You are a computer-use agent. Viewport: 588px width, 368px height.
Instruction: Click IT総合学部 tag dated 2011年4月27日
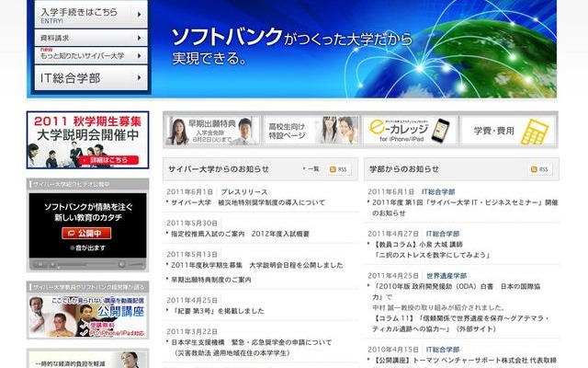tap(443, 234)
